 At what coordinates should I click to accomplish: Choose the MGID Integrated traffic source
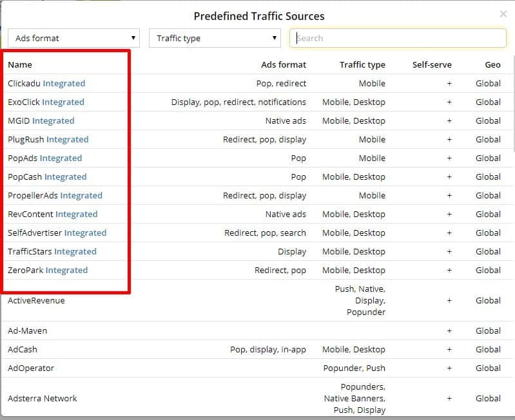[x=41, y=120]
